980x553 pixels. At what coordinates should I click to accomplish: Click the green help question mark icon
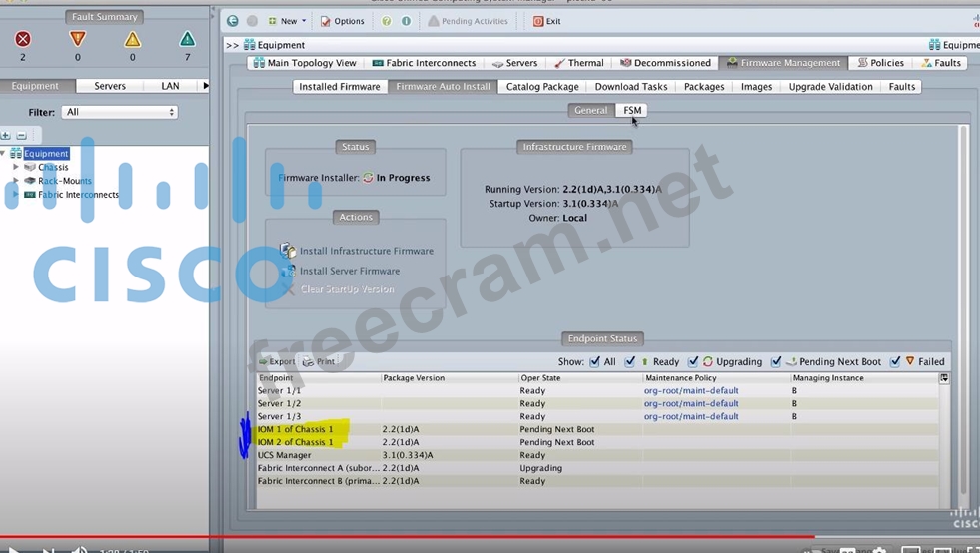pos(387,21)
